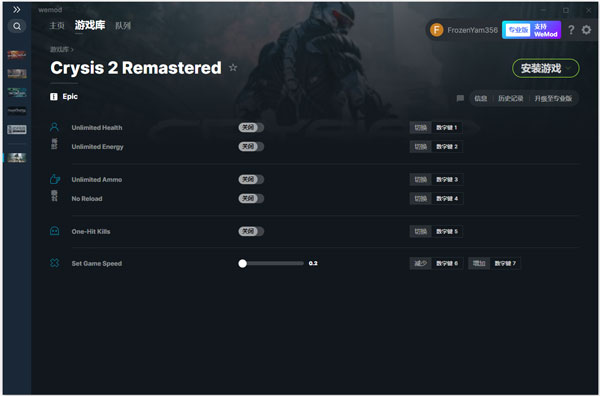This screenshot has width=600, height=396.
Task: Click the 专业版 WeMod support button
Action: pyautogui.click(x=531, y=30)
